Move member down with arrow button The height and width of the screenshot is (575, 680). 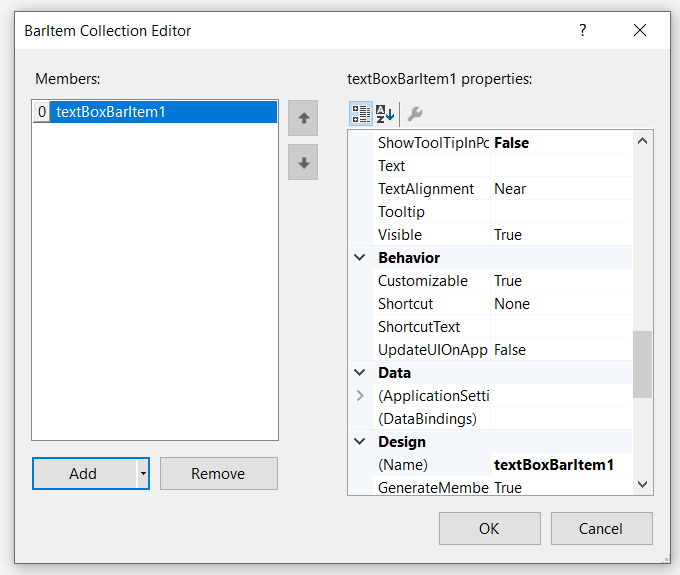(303, 163)
